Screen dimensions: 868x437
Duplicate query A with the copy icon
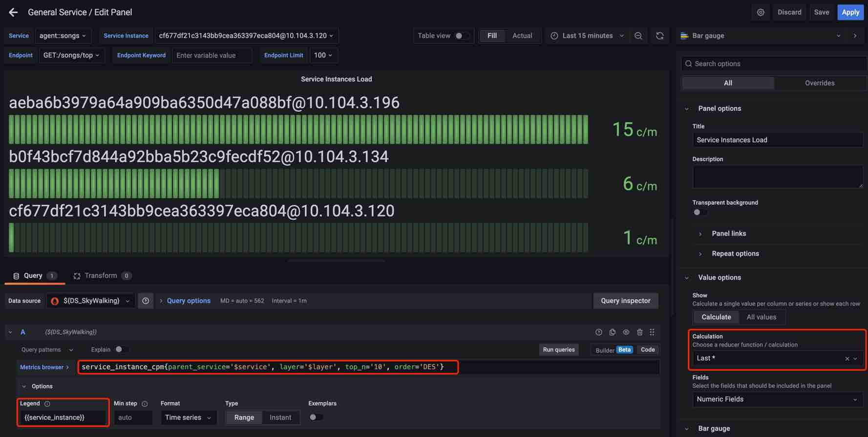click(x=612, y=332)
